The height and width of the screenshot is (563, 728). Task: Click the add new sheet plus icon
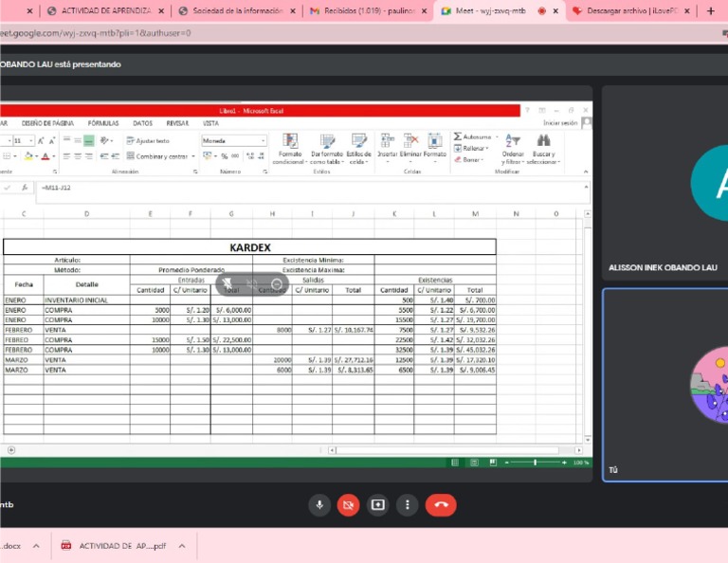[11, 450]
